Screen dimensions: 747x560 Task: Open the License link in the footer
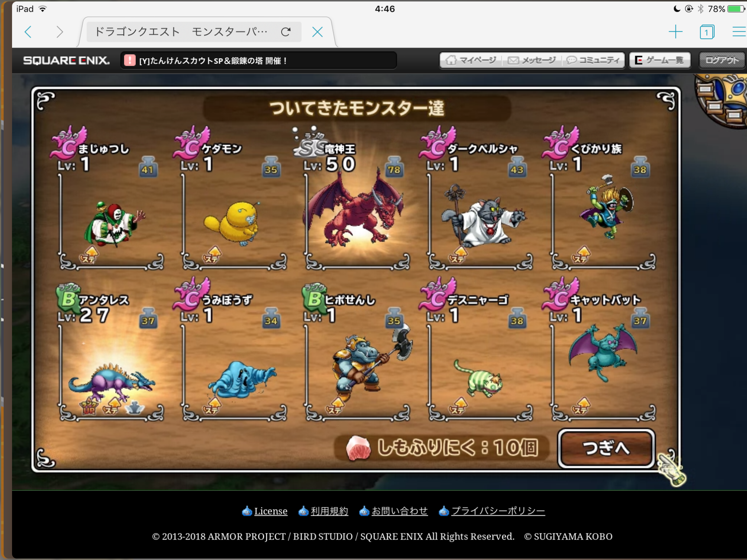pyautogui.click(x=270, y=511)
